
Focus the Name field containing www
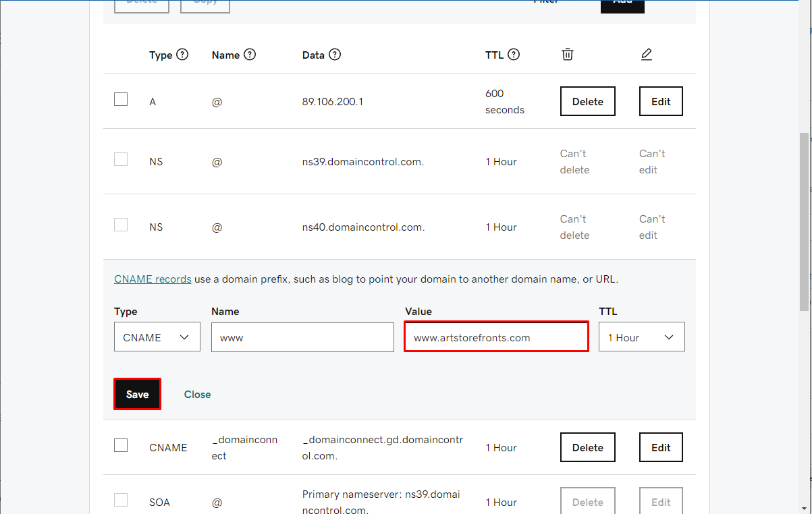[x=302, y=337]
